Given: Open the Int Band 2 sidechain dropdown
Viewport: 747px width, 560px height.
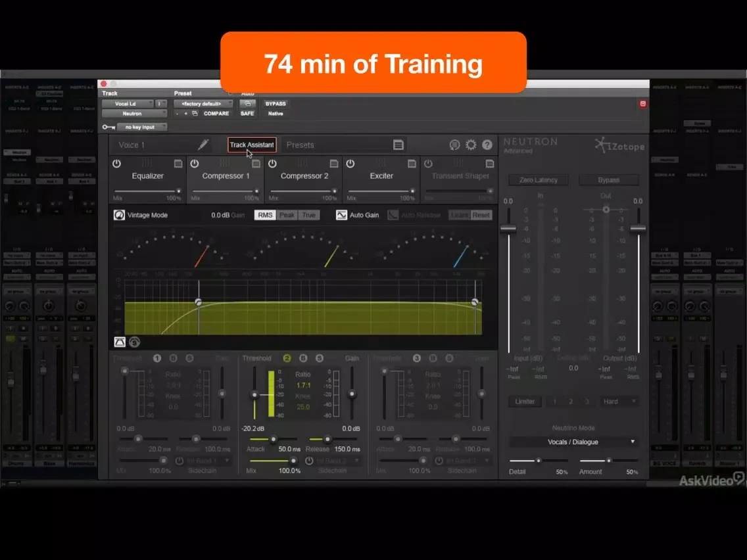Looking at the screenshot, I should tap(339, 461).
